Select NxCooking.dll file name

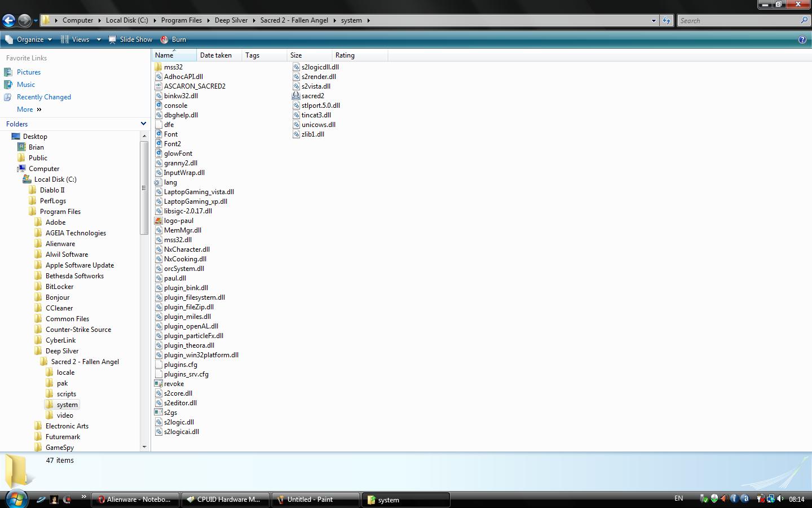click(185, 259)
